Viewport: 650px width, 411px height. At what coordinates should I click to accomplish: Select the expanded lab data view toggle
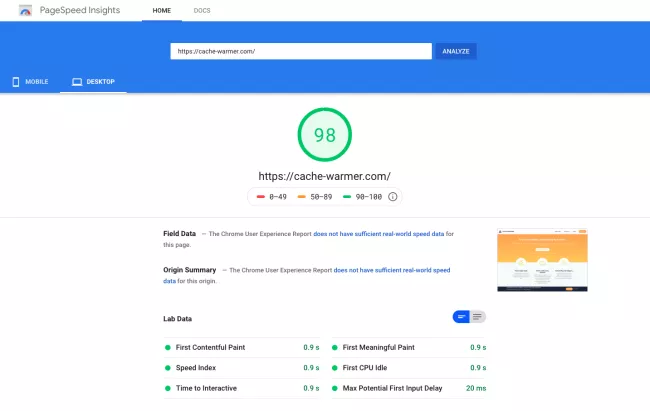coord(478,317)
